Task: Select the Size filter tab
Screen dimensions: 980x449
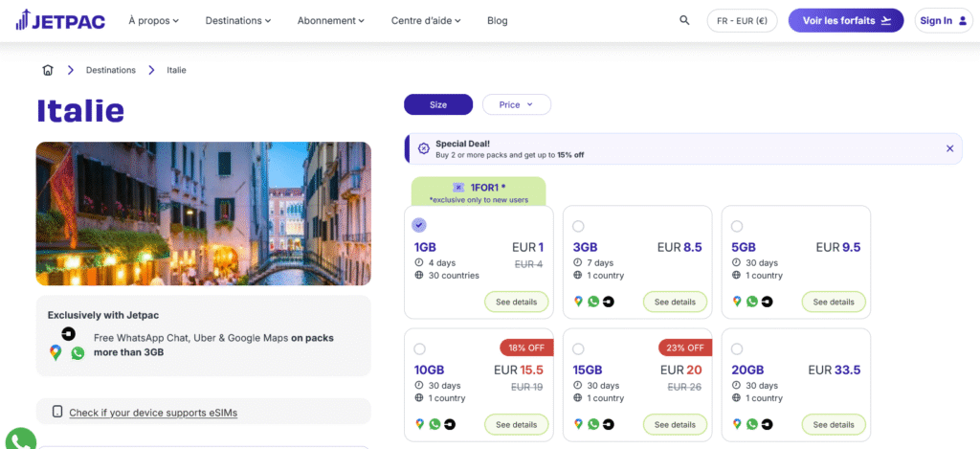Action: pos(438,104)
